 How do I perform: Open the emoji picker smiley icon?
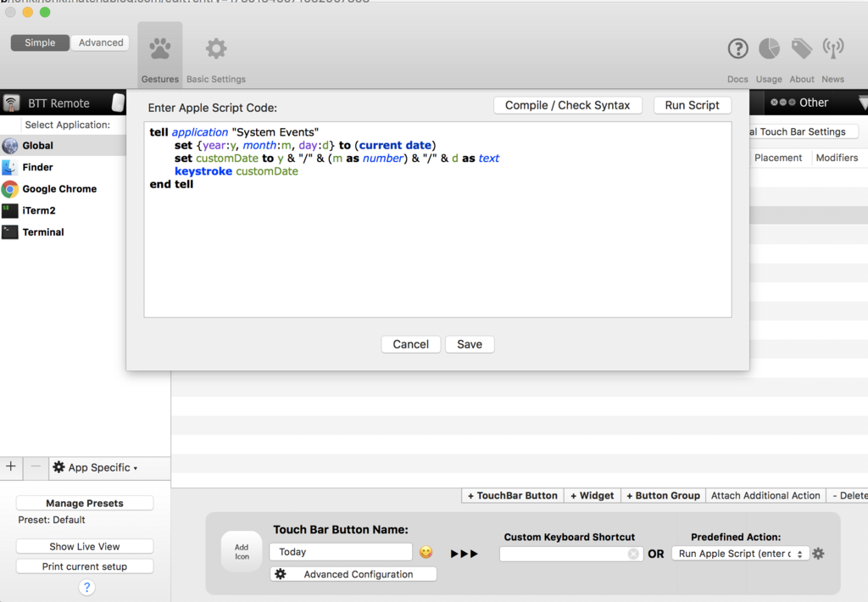(426, 552)
